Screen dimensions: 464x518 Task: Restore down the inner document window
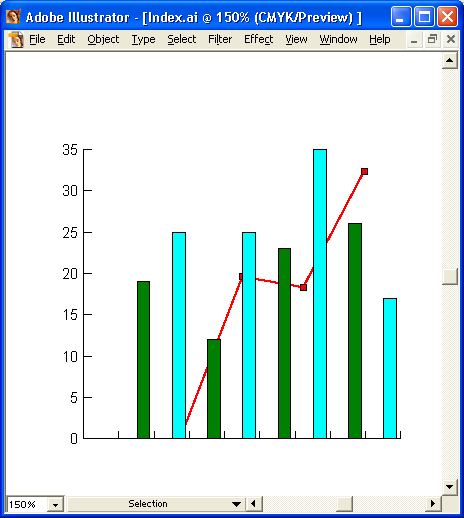tap(432, 40)
